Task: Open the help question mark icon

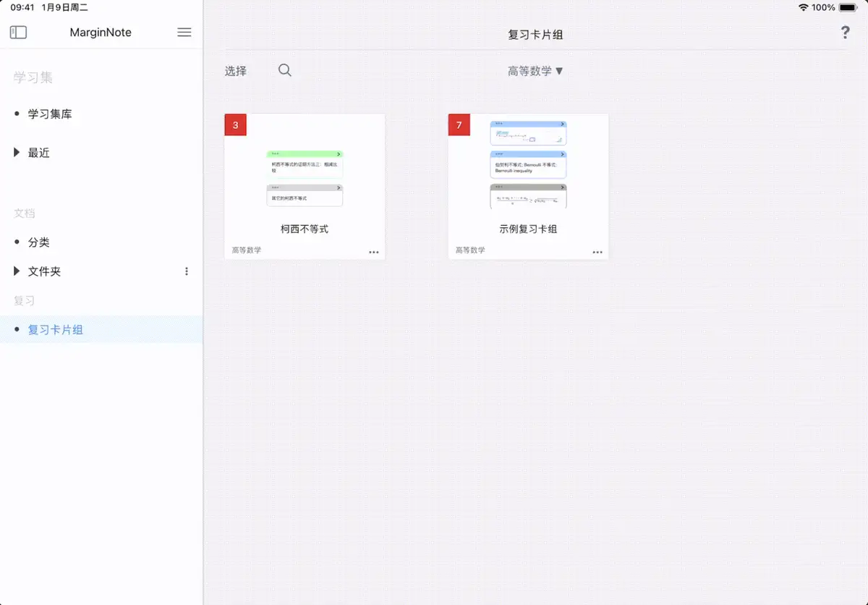Action: [x=845, y=33]
